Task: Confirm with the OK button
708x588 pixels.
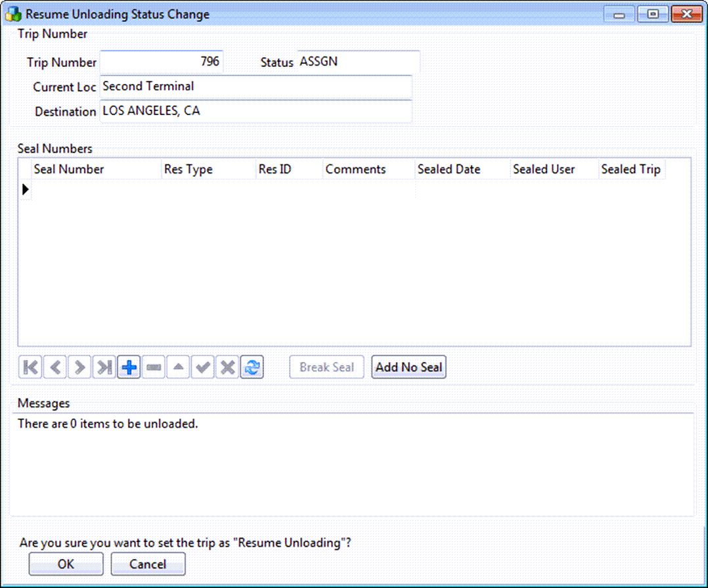Action: point(66,564)
